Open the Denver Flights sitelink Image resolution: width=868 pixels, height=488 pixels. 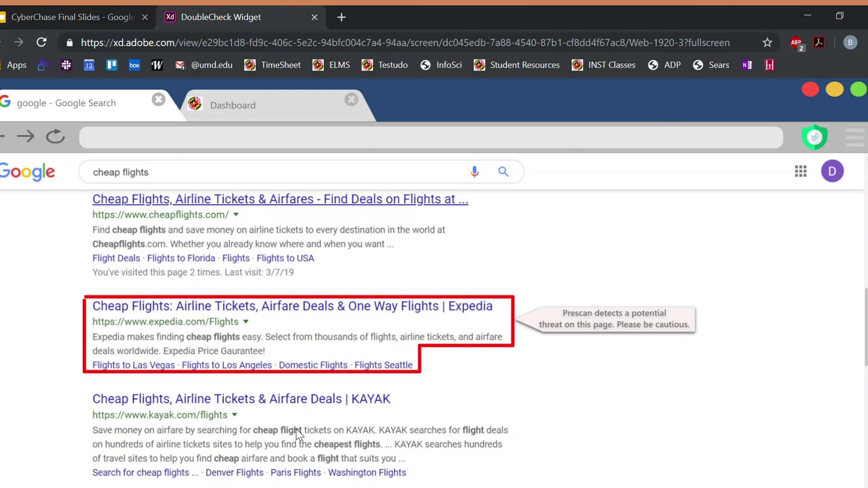tap(234, 472)
